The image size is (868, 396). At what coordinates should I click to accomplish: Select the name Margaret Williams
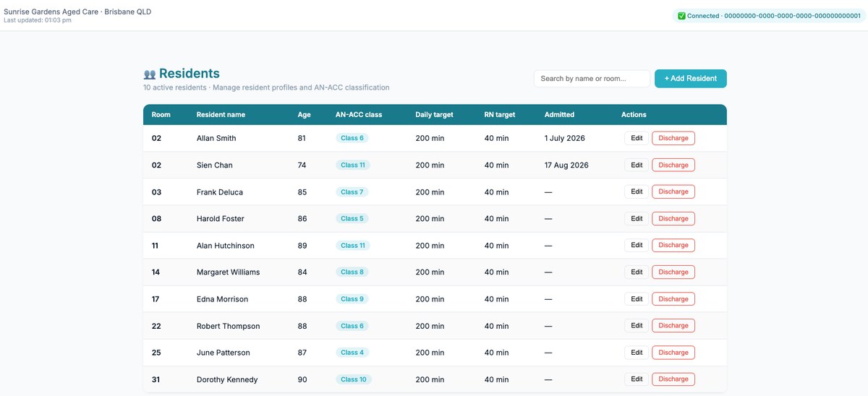pyautogui.click(x=229, y=272)
